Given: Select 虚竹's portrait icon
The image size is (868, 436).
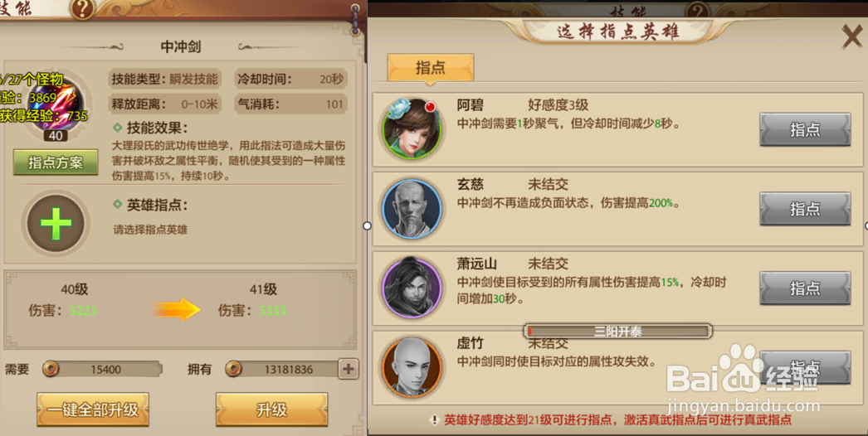Looking at the screenshot, I should pyautogui.click(x=412, y=367).
